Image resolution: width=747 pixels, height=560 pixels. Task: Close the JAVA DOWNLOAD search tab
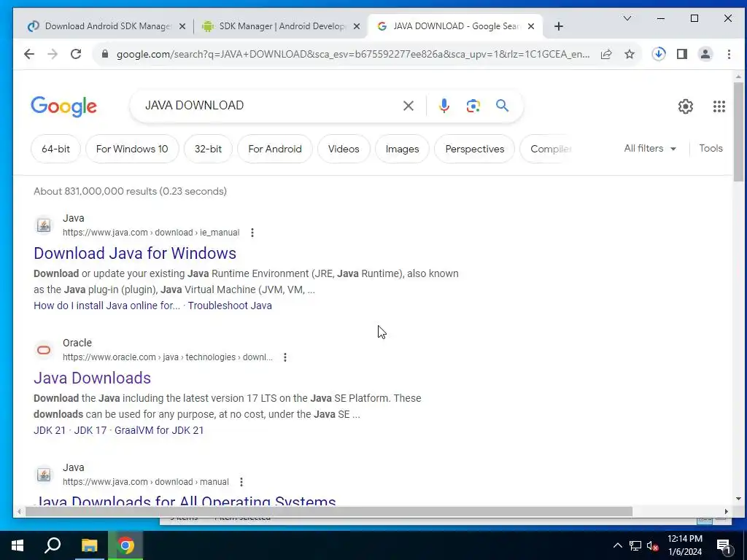coord(531,27)
